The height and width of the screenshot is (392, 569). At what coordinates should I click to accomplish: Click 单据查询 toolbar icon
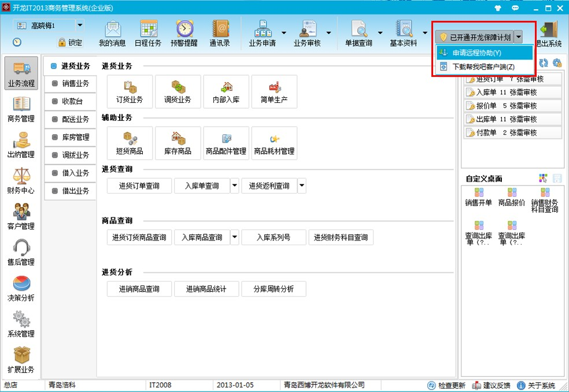point(359,34)
